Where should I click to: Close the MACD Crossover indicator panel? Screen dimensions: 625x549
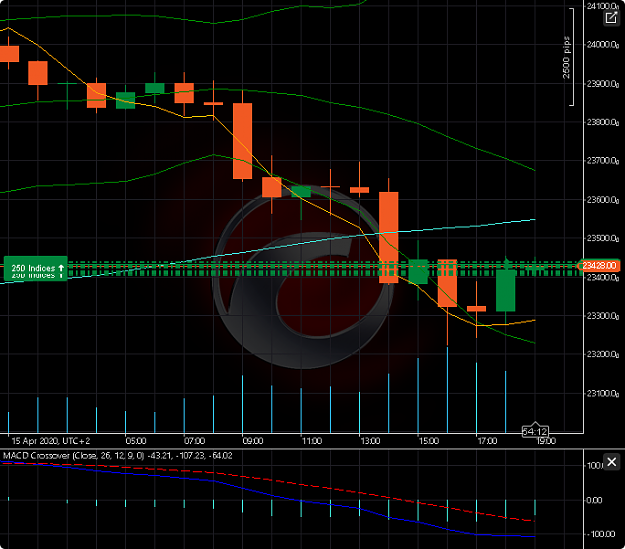point(611,462)
